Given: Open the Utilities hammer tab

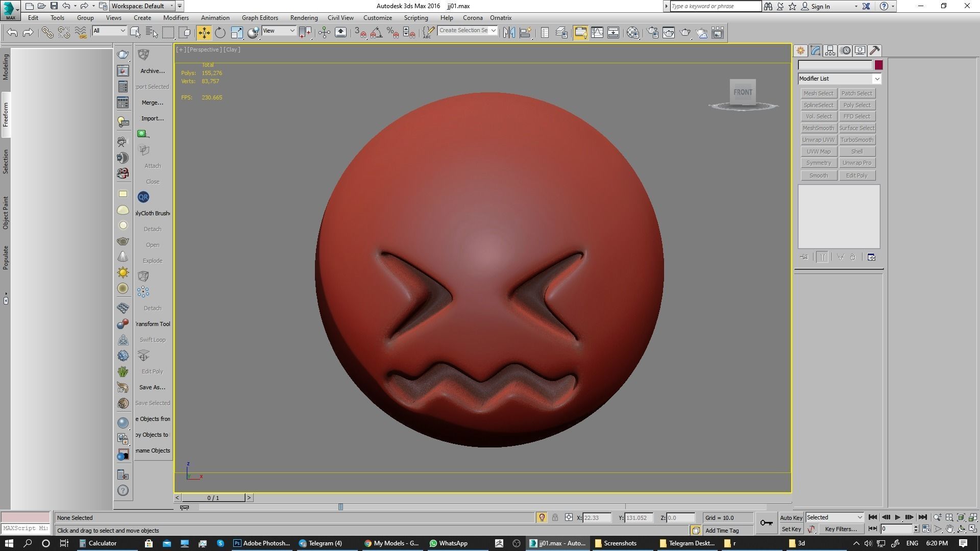Looking at the screenshot, I should coord(875,51).
